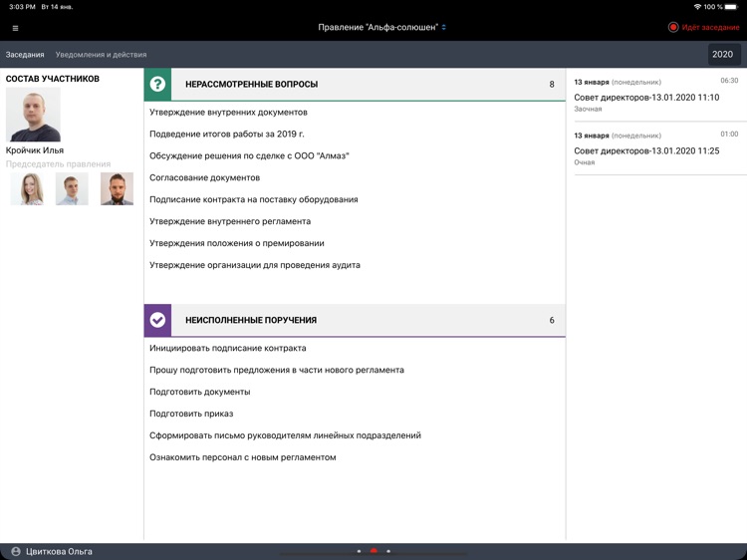The height and width of the screenshot is (560, 747).
Task: Click the user avatar icon beside Цвиткова Ольга
Action: [16, 551]
